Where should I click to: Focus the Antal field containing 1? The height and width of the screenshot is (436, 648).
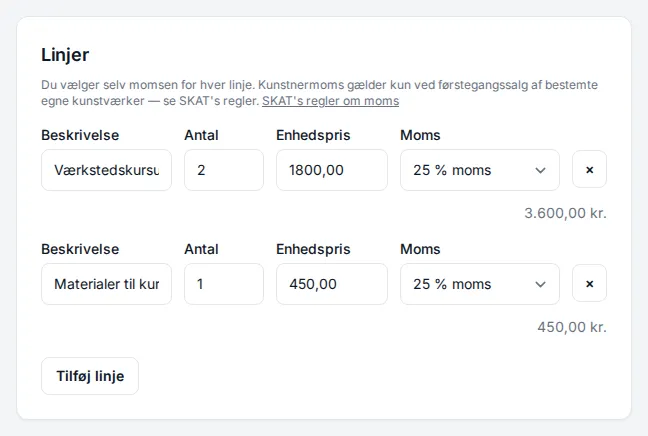point(224,284)
